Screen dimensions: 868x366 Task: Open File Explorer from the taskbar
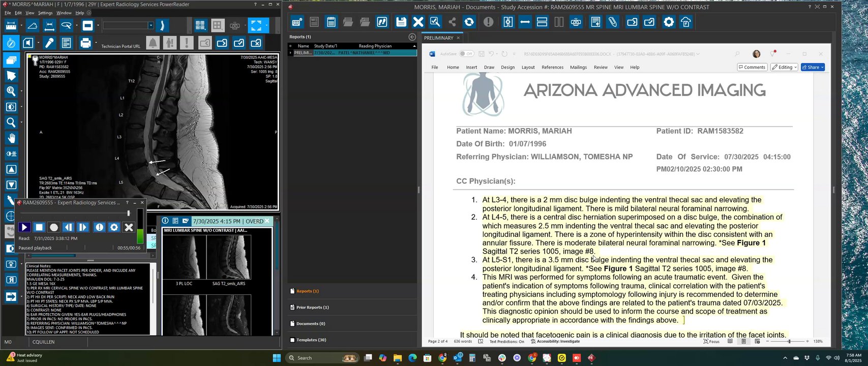398,358
